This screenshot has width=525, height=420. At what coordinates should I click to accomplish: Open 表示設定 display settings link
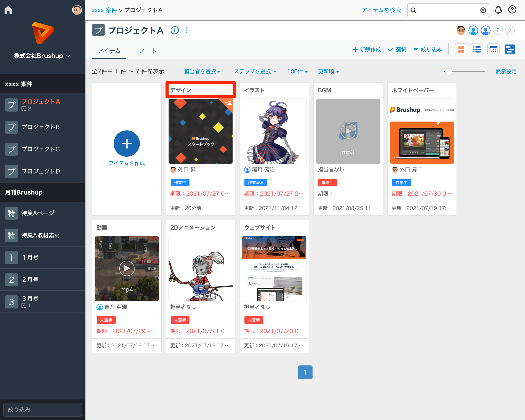506,72
